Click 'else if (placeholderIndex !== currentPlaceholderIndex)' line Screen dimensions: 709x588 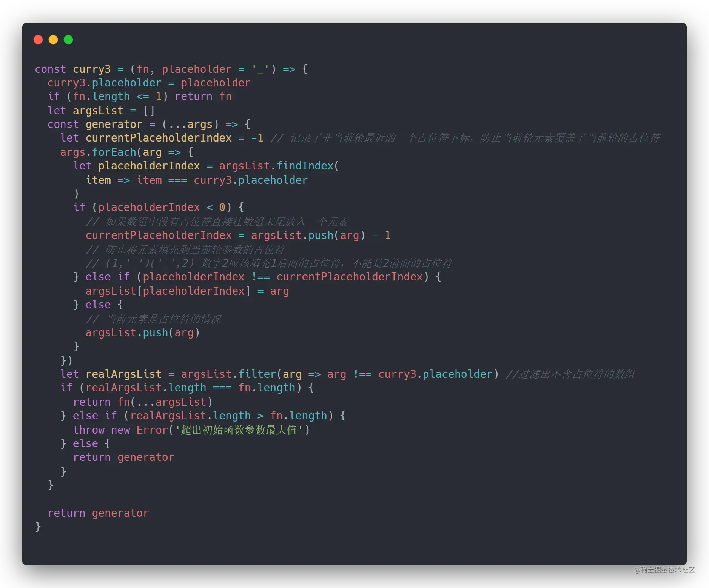point(257,277)
